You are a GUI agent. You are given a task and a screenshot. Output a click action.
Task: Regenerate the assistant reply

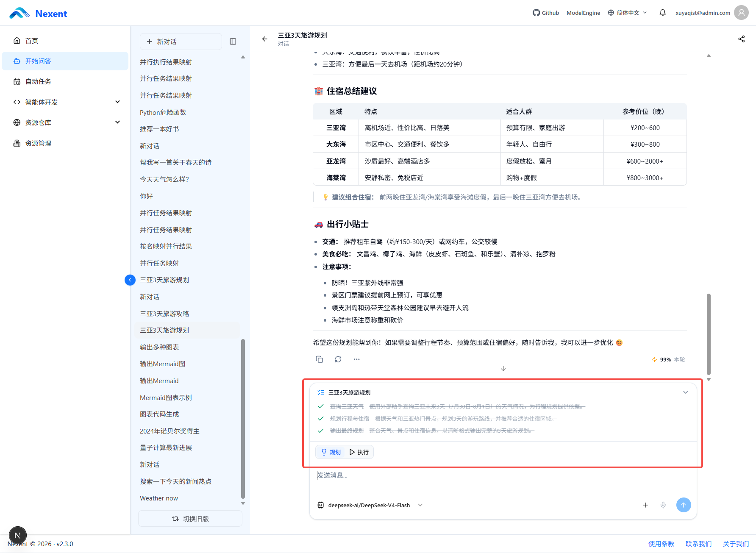pyautogui.click(x=338, y=359)
